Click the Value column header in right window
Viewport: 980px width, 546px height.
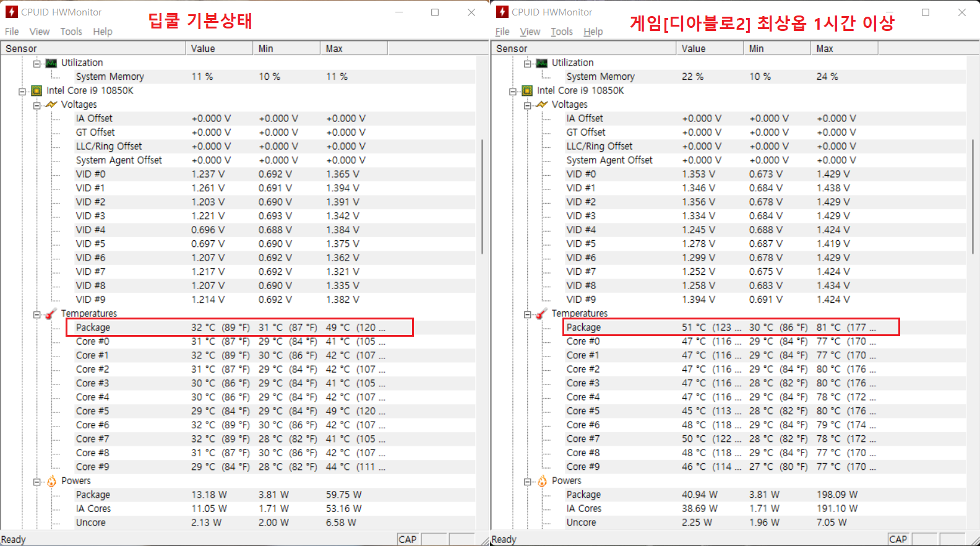click(710, 48)
